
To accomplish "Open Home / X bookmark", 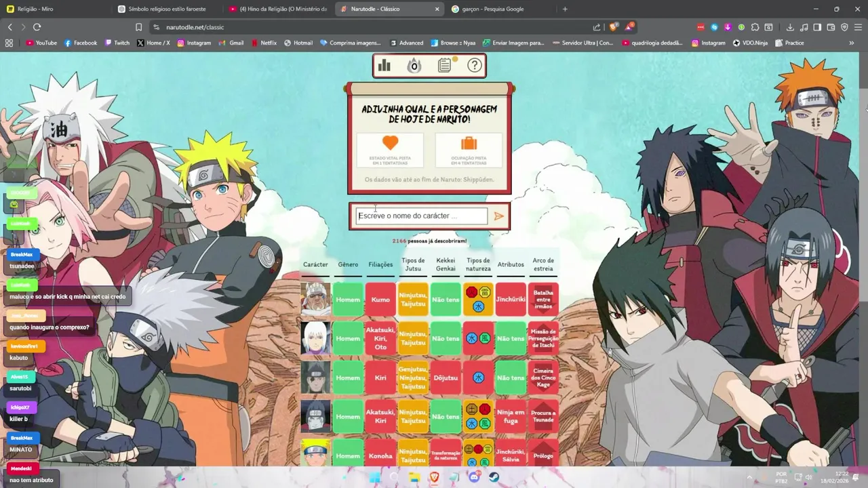I will 153,43.
